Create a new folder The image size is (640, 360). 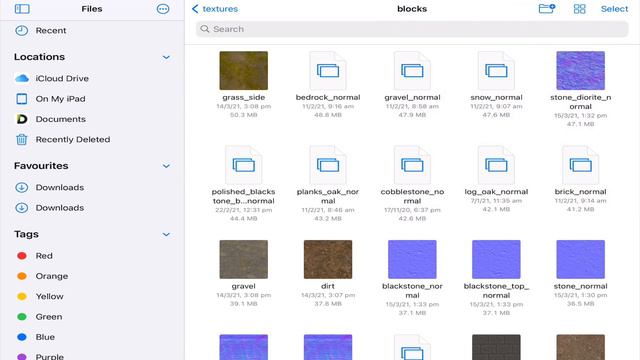pyautogui.click(x=547, y=9)
